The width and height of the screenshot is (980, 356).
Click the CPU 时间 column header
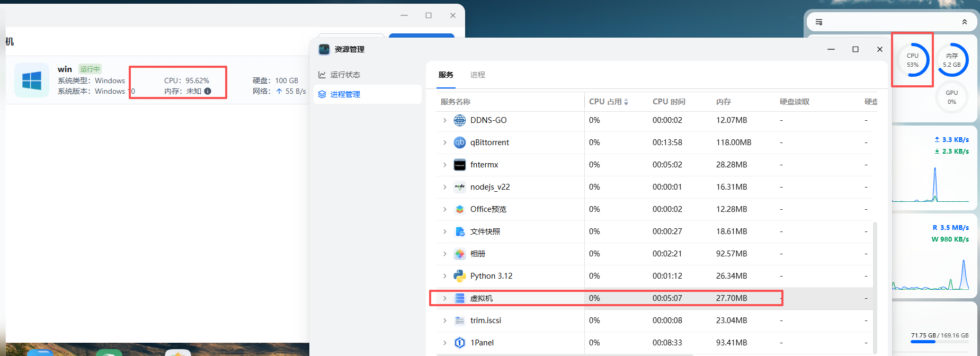[669, 102]
